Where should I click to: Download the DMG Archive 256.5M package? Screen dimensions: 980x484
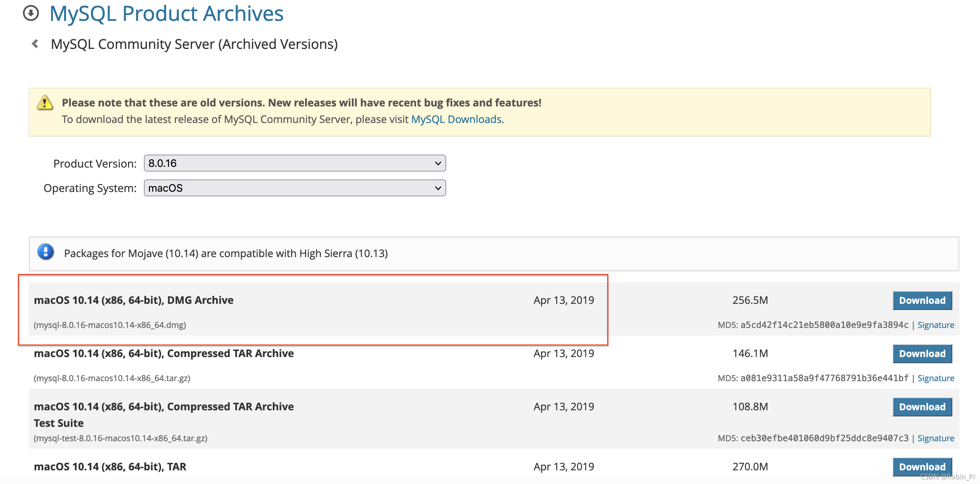coord(922,300)
